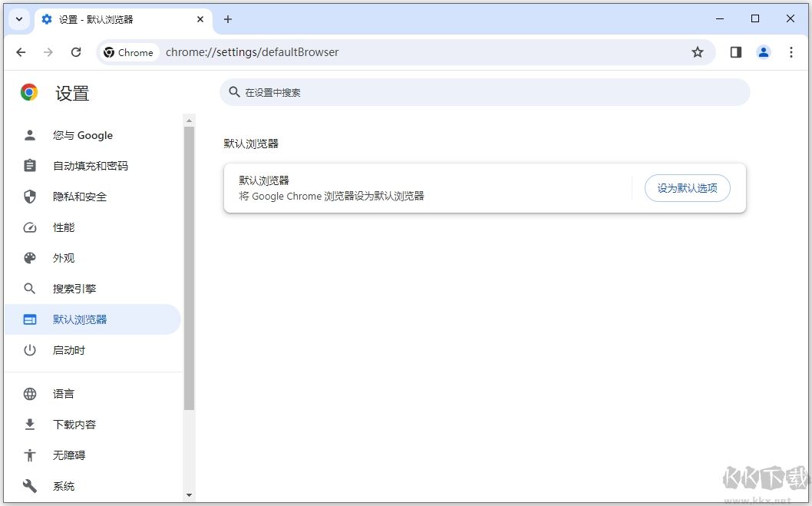The width and height of the screenshot is (812, 506).
Task: Open 隐私和安全 shield icon
Action: click(x=29, y=197)
